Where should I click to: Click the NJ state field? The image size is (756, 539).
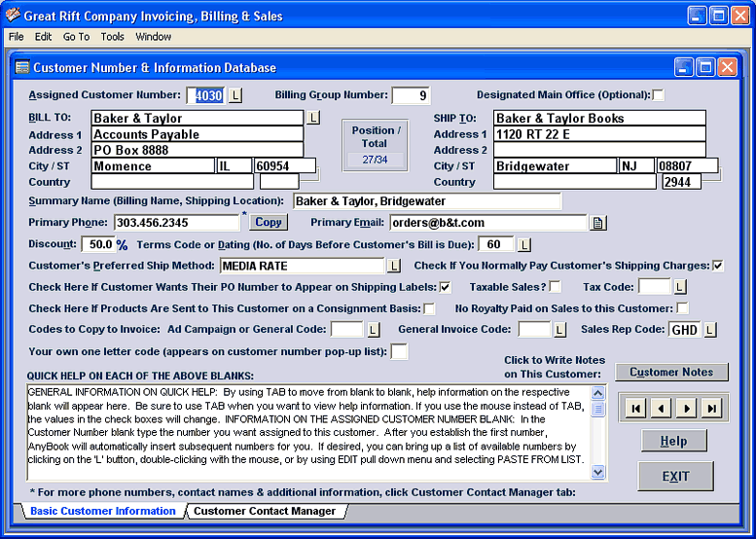point(637,165)
